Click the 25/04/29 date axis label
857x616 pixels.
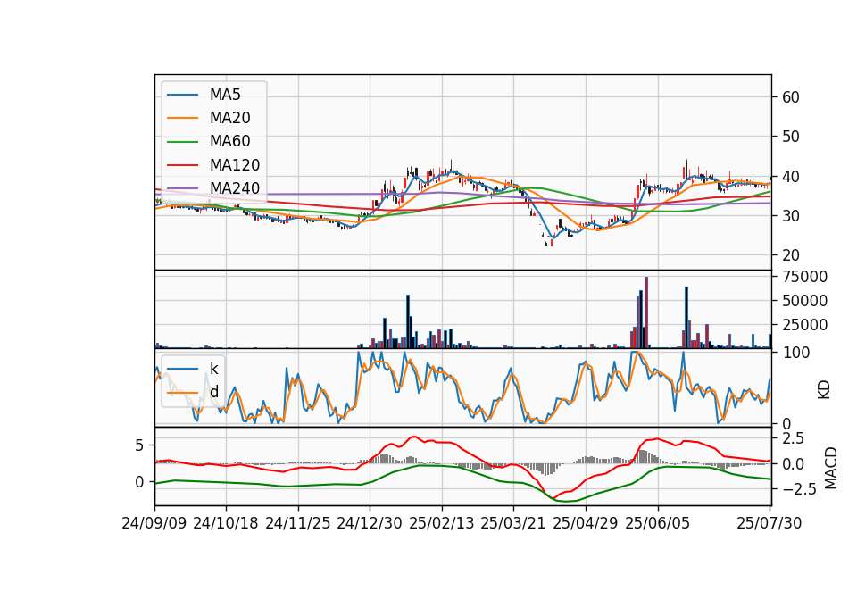586,523
